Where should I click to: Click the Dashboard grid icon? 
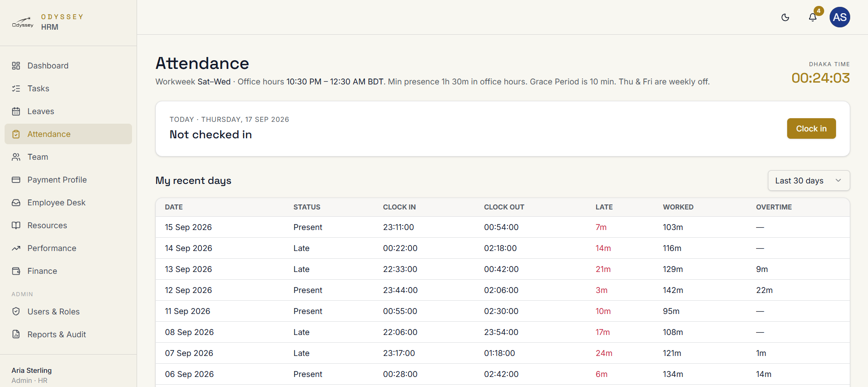point(16,66)
